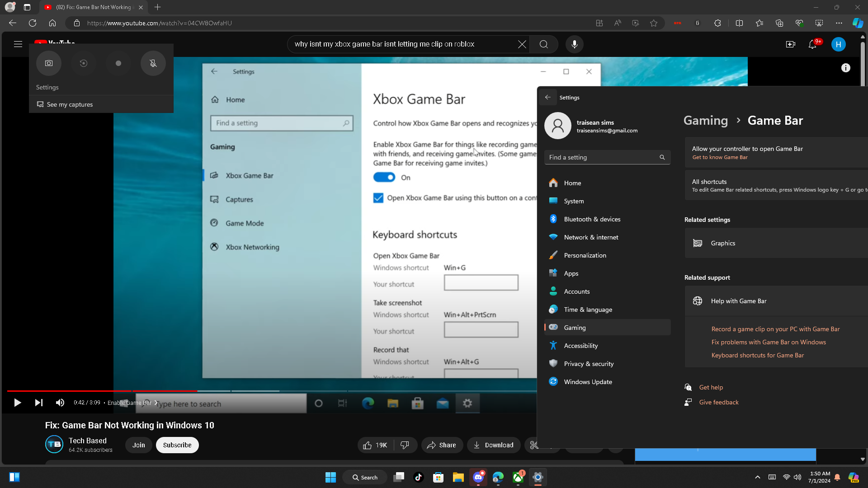868x488 pixels.
Task: Open Privacy & security in Settings sidebar
Action: [x=607, y=364]
